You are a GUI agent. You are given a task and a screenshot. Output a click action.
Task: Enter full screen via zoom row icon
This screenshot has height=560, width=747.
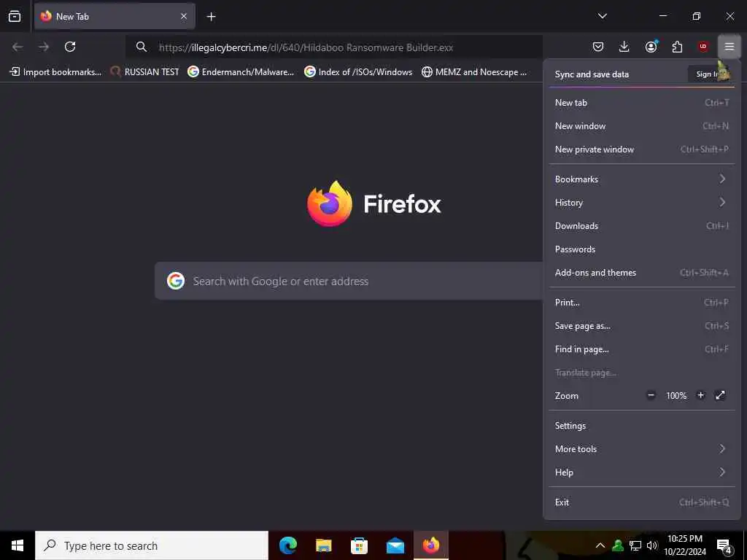[720, 395]
